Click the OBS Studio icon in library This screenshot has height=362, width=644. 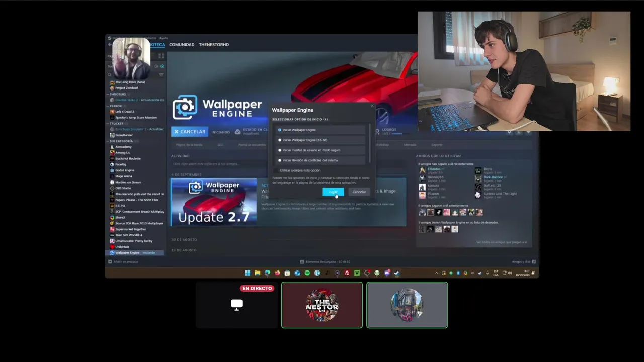pyautogui.click(x=112, y=188)
